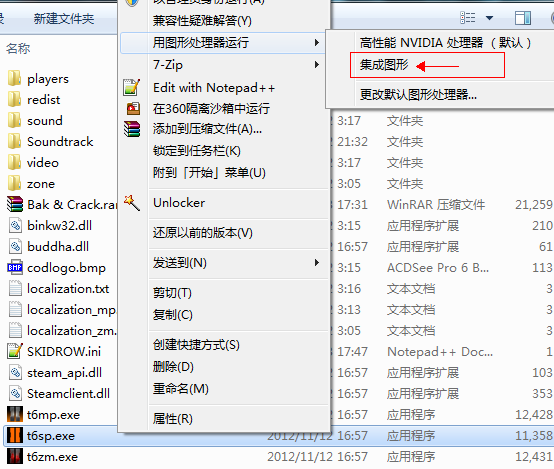Click the 名称 column header
The image size is (554, 469).
[x=18, y=48]
